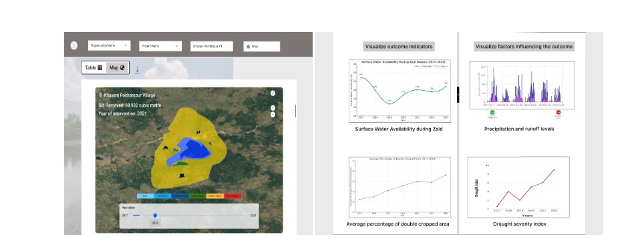Image resolution: width=644 pixels, height=251 pixels.
Task: Switch to the Table view
Action: [x=94, y=67]
